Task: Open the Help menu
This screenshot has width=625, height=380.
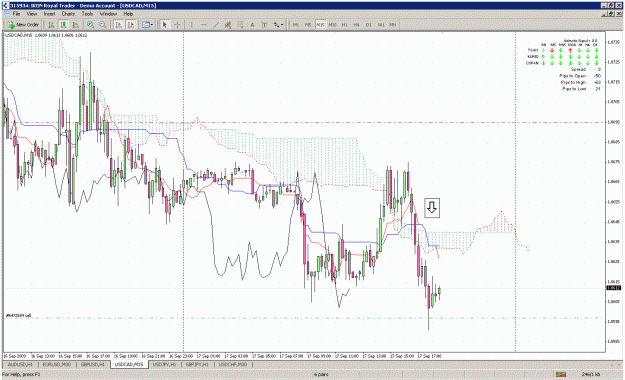Action: pyautogui.click(x=128, y=14)
